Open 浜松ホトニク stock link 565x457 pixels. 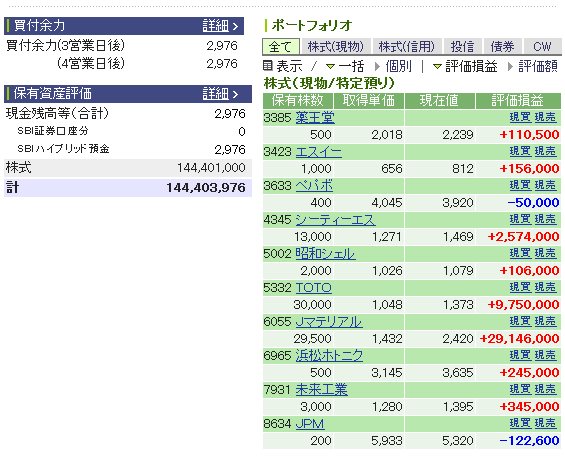[x=329, y=356]
